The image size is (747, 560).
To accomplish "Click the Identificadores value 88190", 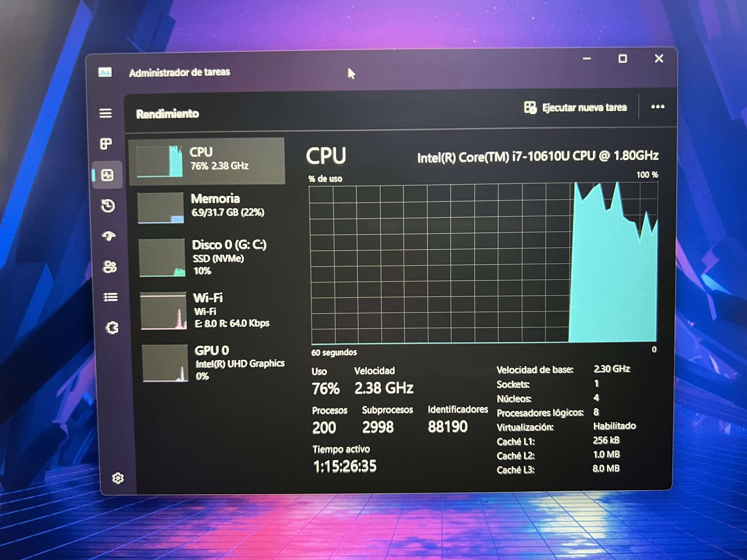I will tap(448, 427).
